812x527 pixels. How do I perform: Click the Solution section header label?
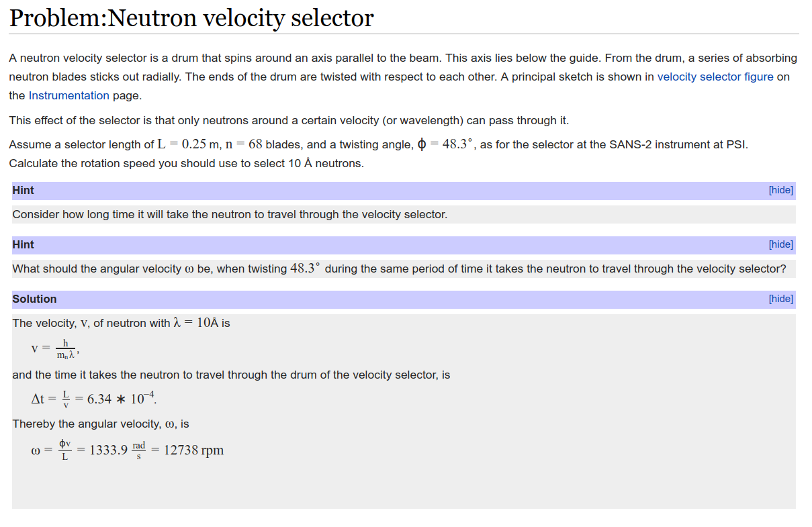coord(34,299)
